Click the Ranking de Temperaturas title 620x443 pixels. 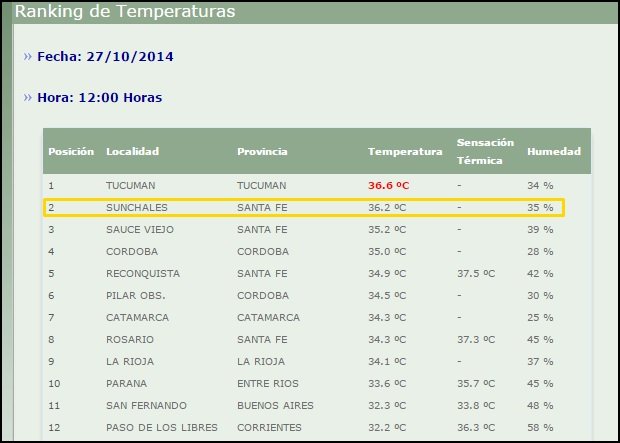pos(126,12)
